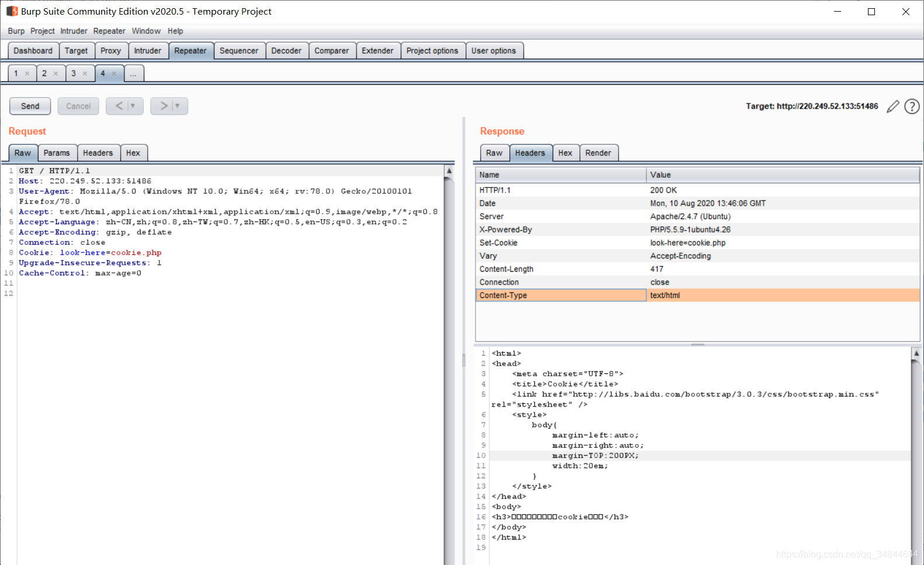Viewport: 924px width, 565px height.
Task: Open the Burp menu
Action: (16, 31)
